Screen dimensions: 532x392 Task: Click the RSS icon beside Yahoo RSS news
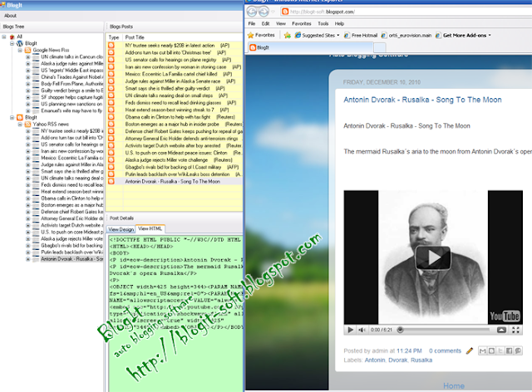pyautogui.click(x=27, y=125)
